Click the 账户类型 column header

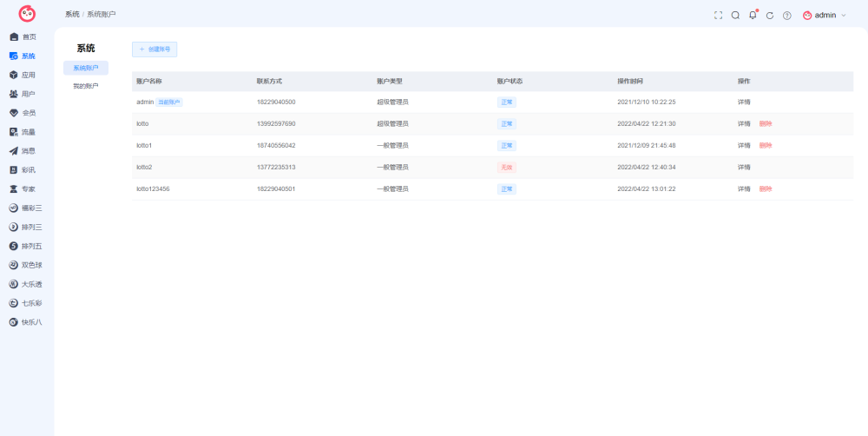click(x=390, y=81)
